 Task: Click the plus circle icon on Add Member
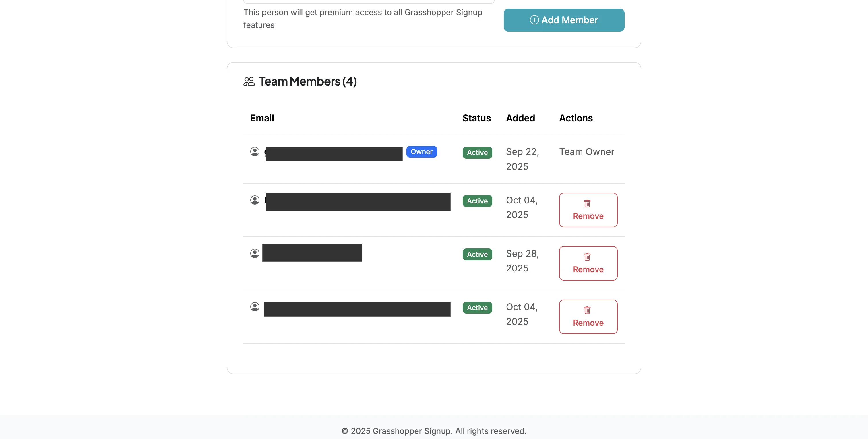pyautogui.click(x=534, y=20)
